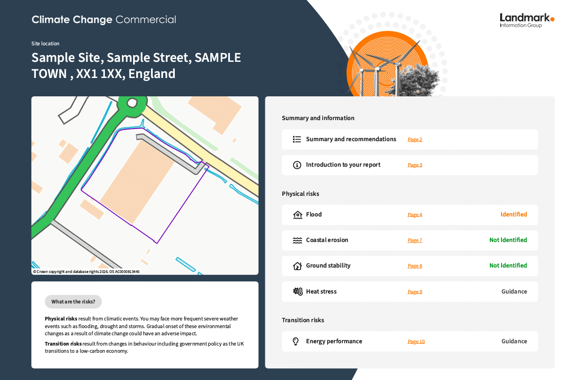
Task: Select the Coastal erosion 'Not Identified' status
Action: click(x=508, y=240)
